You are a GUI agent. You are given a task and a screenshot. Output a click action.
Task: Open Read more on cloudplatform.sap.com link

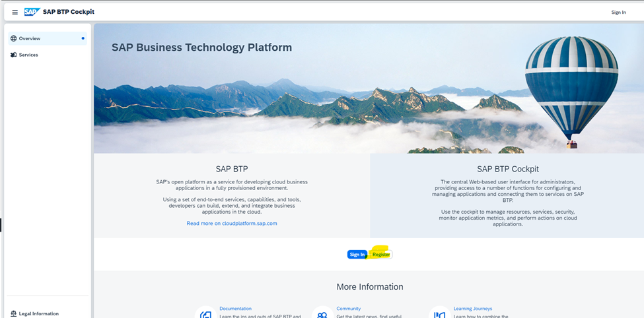(232, 224)
